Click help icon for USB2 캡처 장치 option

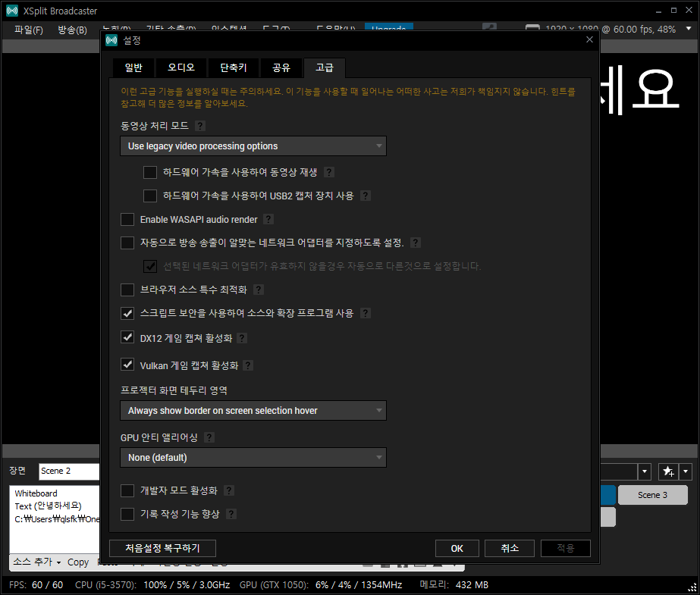point(366,196)
